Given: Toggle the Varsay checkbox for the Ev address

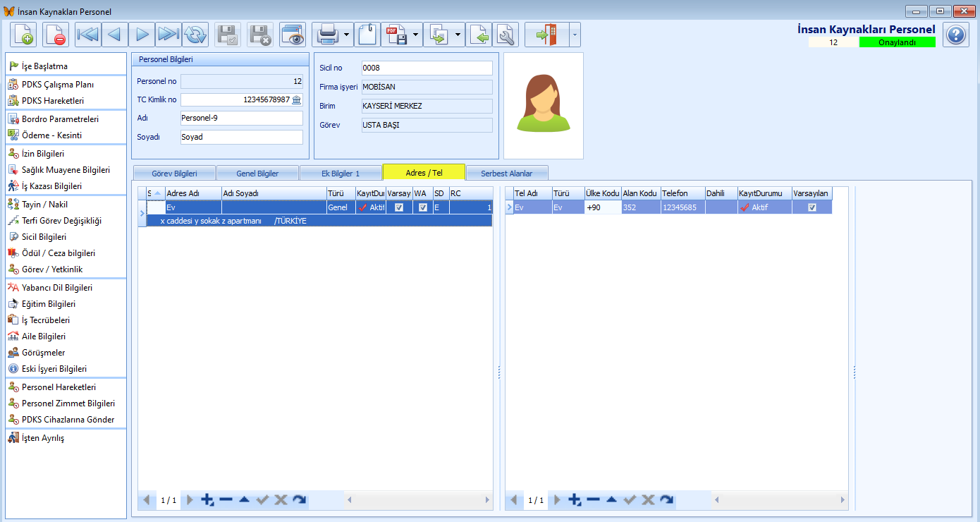Looking at the screenshot, I should [x=399, y=207].
